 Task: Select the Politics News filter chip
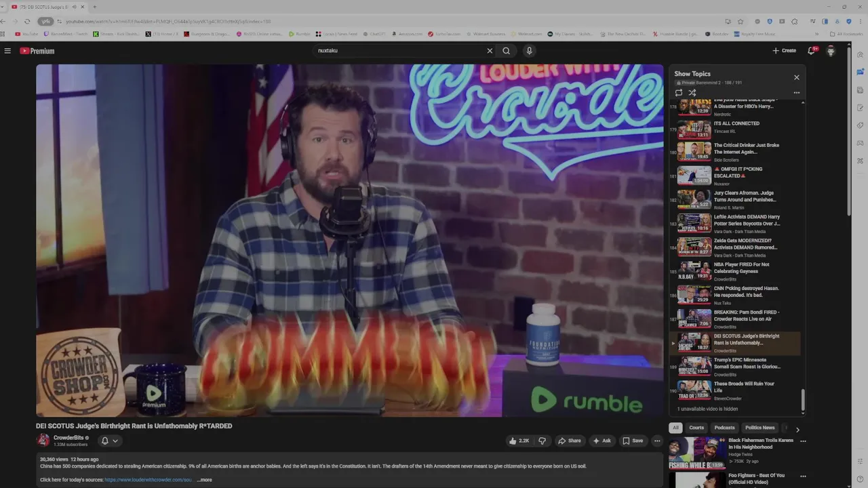click(759, 428)
